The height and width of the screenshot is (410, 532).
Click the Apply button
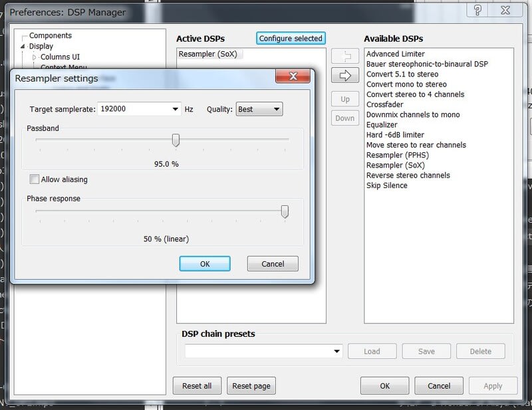point(493,385)
